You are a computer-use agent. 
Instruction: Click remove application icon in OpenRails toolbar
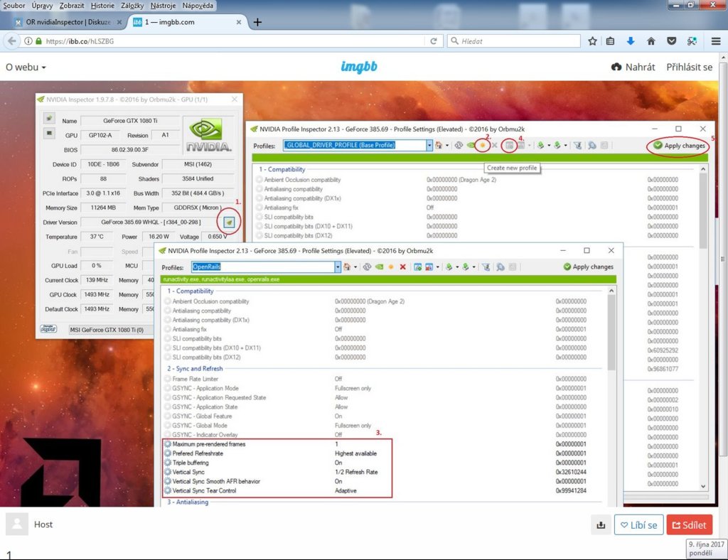click(429, 266)
